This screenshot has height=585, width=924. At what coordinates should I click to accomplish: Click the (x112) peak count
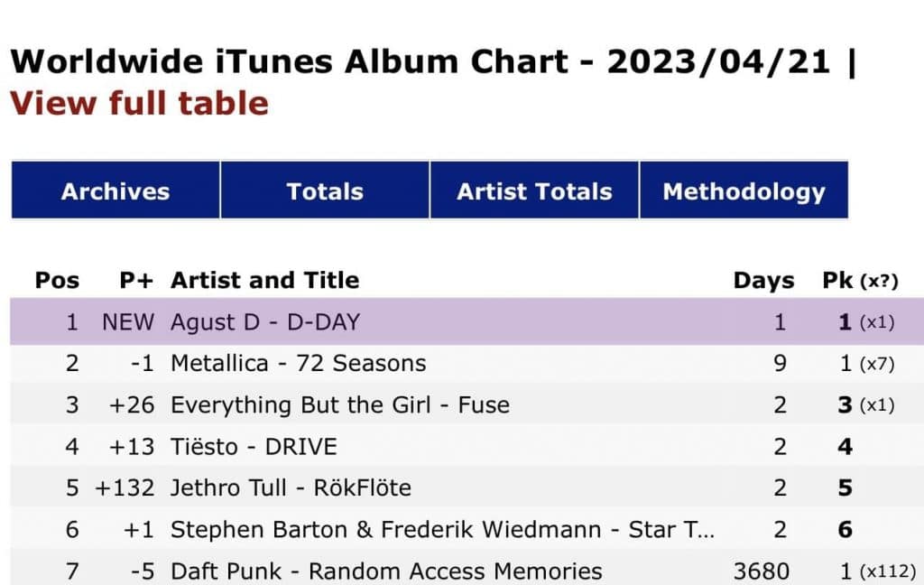tap(888, 571)
